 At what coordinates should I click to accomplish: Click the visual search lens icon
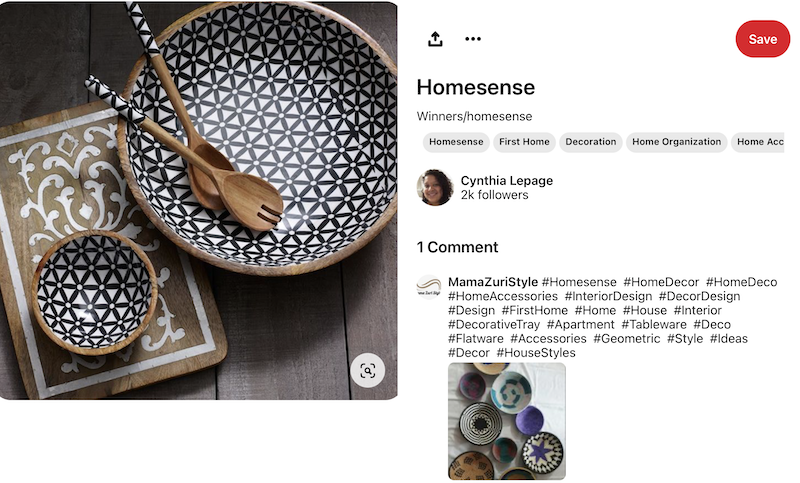367,370
